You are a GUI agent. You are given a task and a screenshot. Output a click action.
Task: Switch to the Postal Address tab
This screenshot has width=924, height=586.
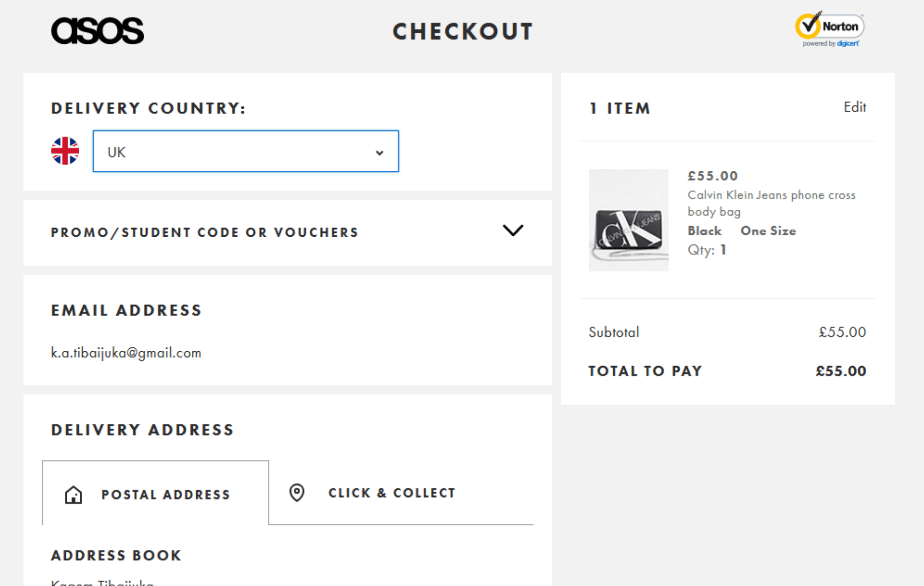[156, 493]
